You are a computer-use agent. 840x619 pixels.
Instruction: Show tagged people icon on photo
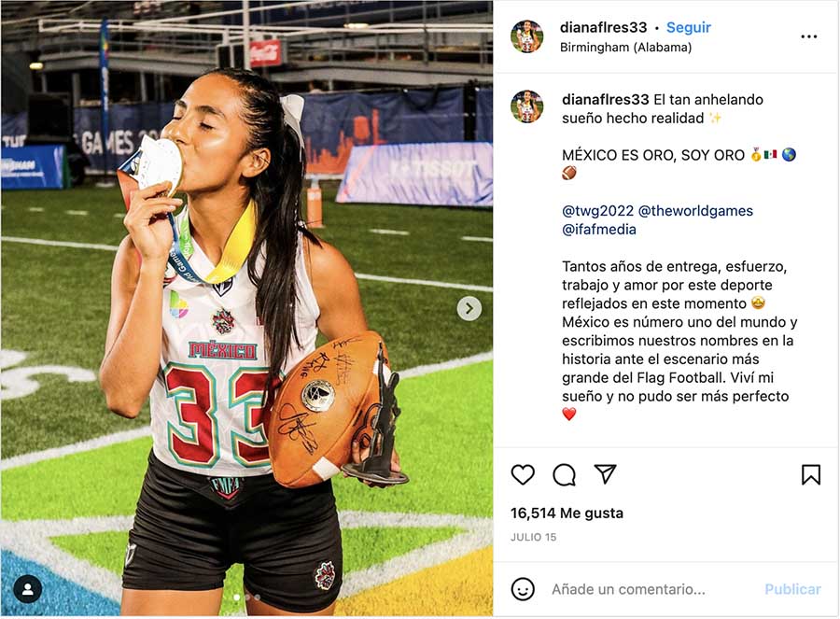(27, 589)
